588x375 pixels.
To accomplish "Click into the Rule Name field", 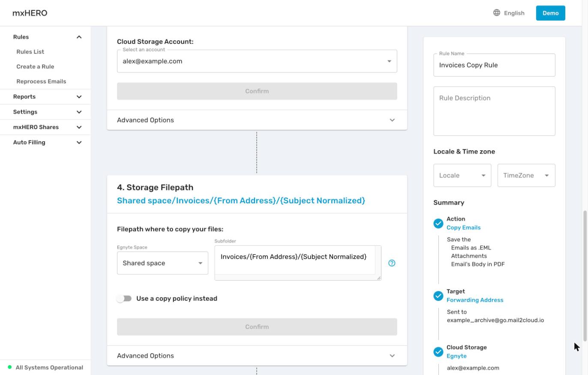I will [x=494, y=65].
